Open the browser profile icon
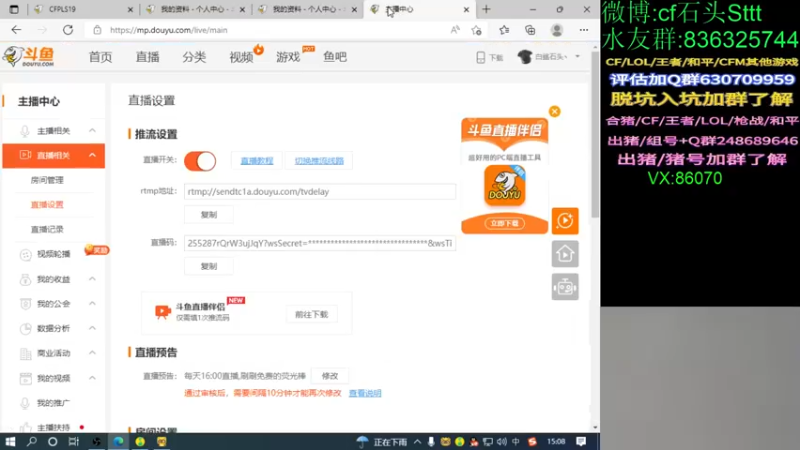Screen dimensions: 800x450 coord(557,30)
